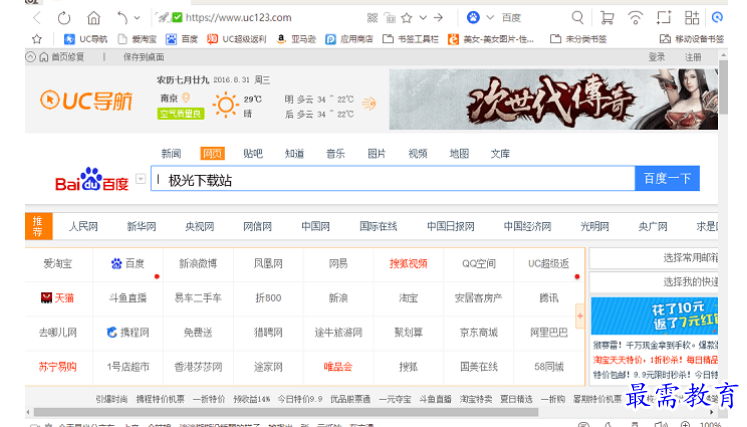Click the 注册 register link

[x=693, y=57]
